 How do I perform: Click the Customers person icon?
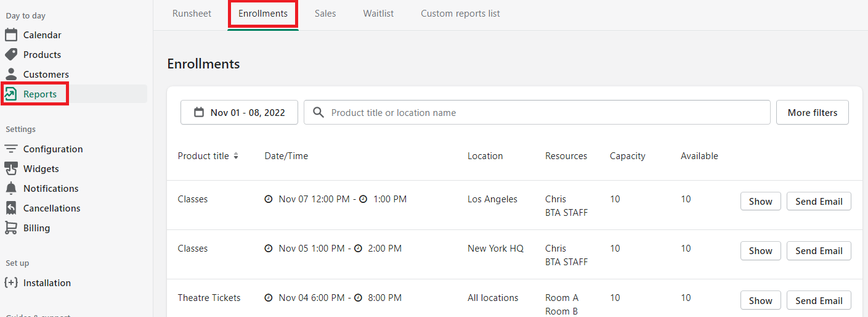[x=11, y=74]
